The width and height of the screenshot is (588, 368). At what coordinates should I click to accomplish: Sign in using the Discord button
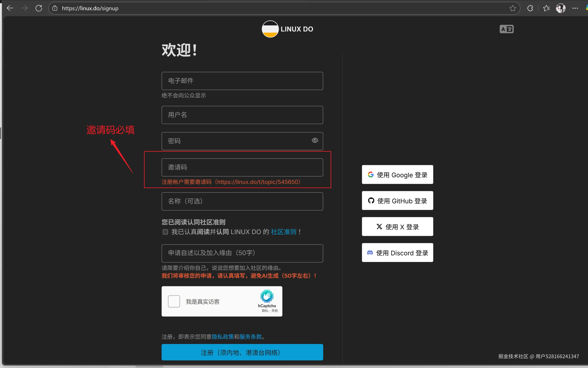[397, 253]
